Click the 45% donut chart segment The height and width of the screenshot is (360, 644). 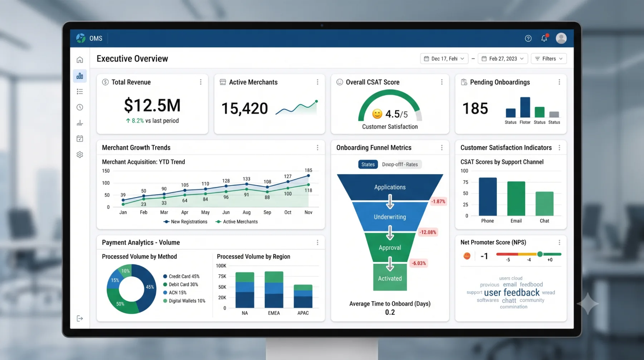pyautogui.click(x=149, y=287)
